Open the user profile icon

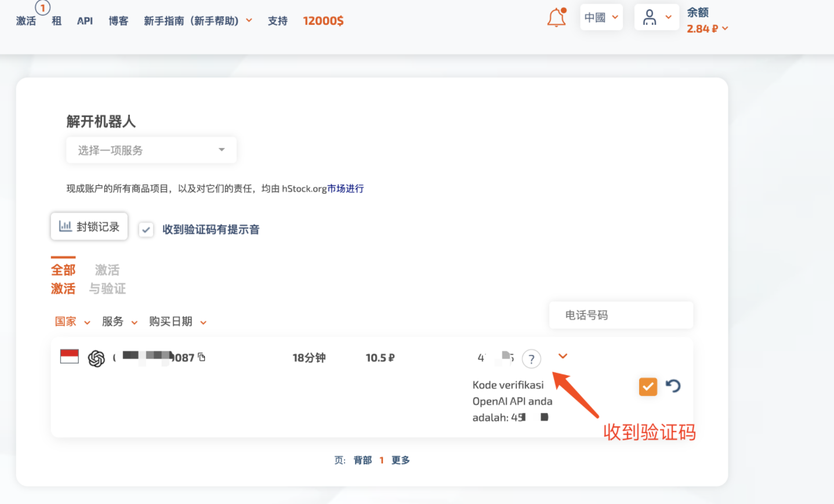pyautogui.click(x=651, y=17)
